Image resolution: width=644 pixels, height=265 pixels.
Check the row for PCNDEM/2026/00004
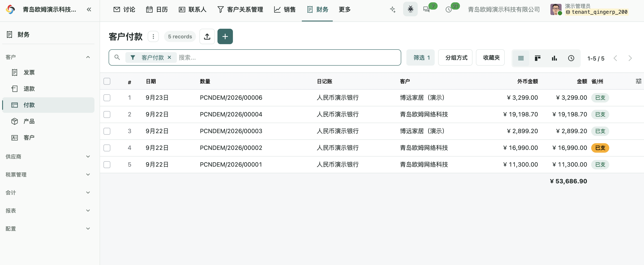[107, 114]
